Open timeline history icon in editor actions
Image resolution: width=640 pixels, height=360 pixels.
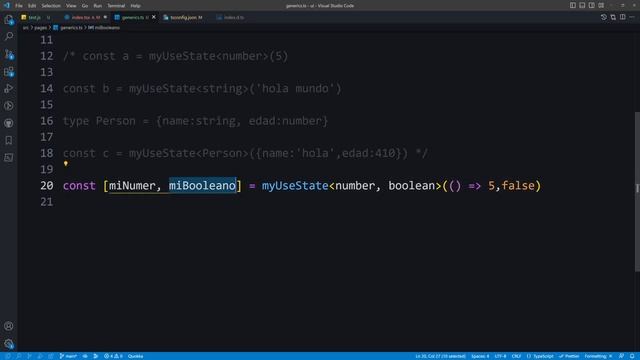pos(604,17)
